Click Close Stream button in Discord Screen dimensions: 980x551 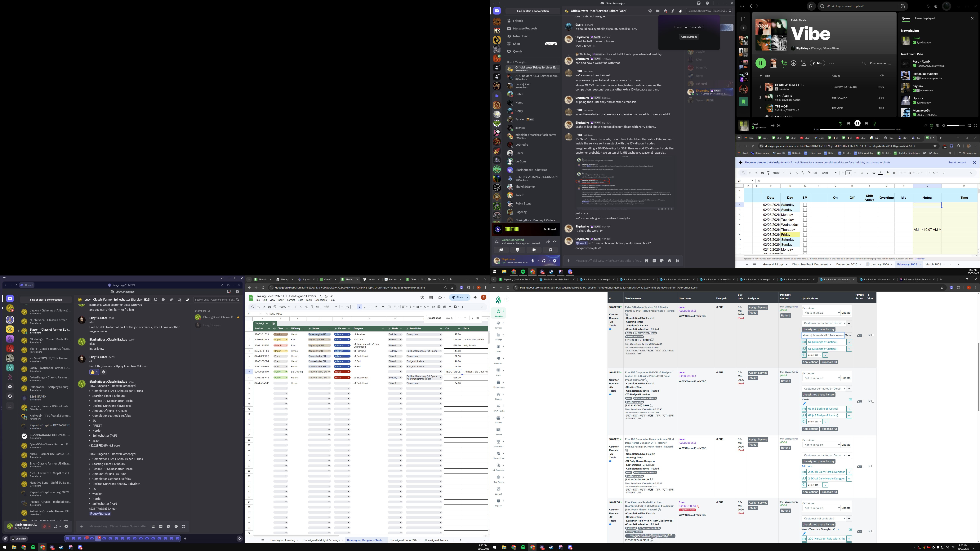689,37
